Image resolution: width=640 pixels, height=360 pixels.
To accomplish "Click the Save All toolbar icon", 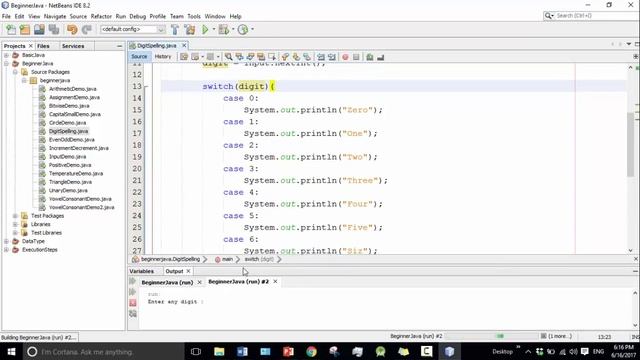I will [x=54, y=29].
